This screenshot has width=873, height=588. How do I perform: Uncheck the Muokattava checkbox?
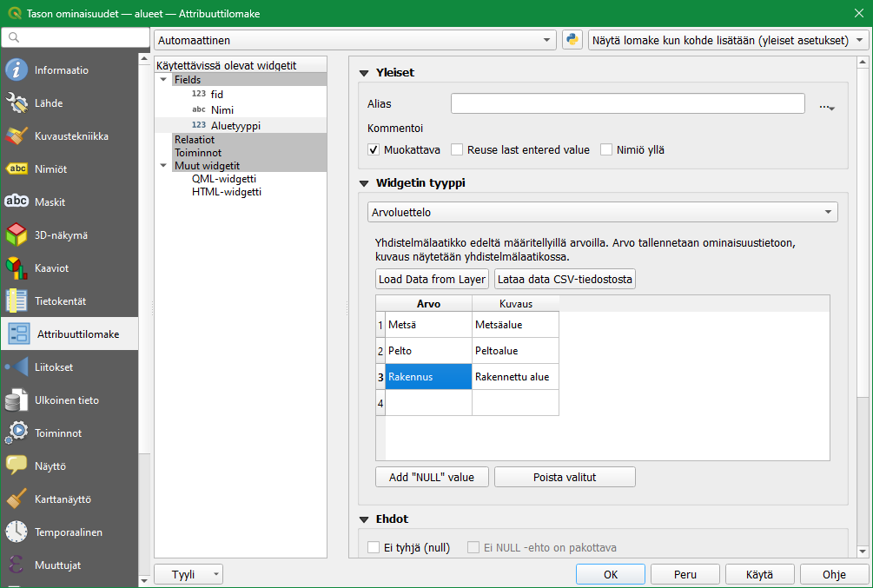(374, 149)
